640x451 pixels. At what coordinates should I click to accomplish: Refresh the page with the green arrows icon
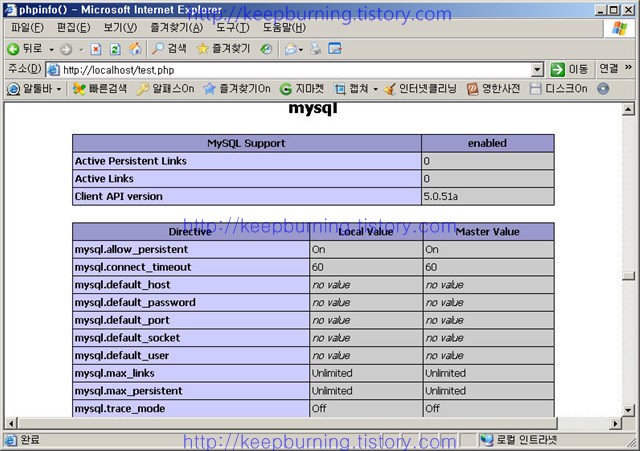tap(115, 49)
